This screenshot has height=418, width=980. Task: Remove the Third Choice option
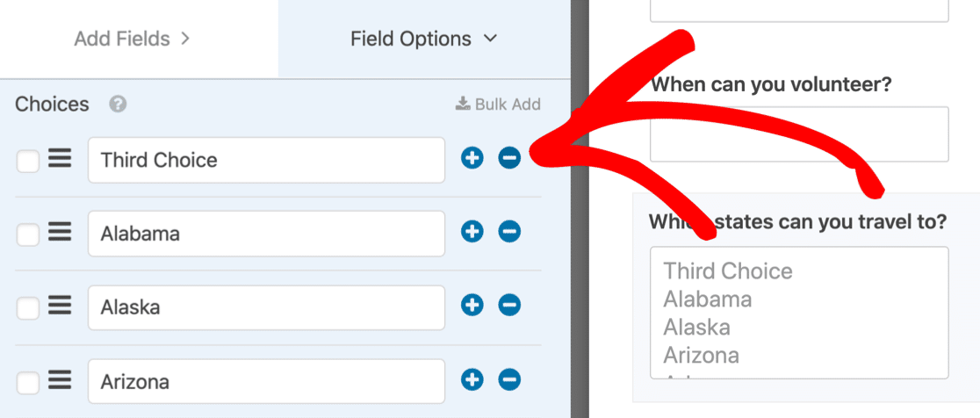point(509,159)
